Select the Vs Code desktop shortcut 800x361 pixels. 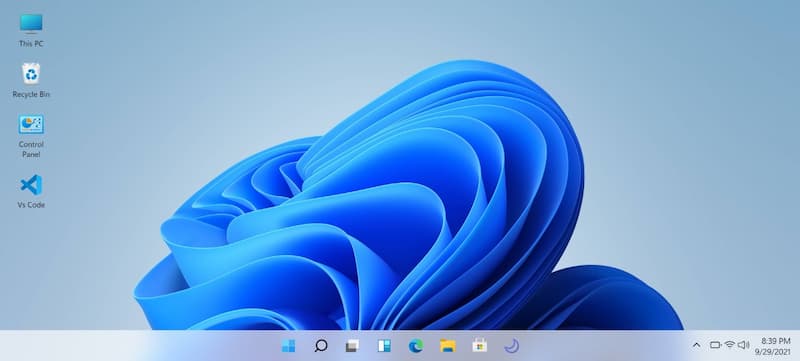click(31, 191)
